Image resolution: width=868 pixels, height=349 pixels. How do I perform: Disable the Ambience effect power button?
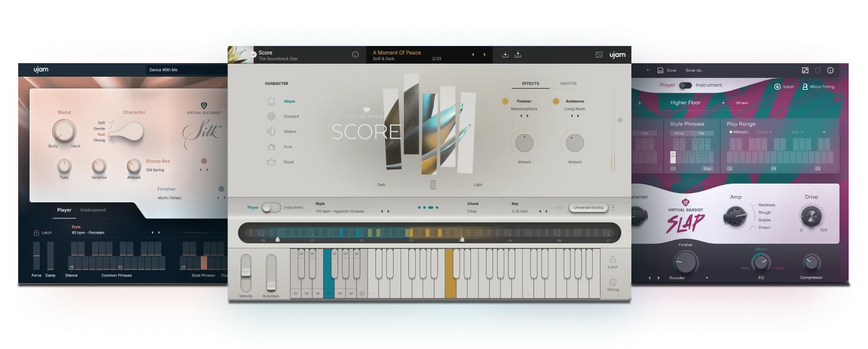[556, 101]
